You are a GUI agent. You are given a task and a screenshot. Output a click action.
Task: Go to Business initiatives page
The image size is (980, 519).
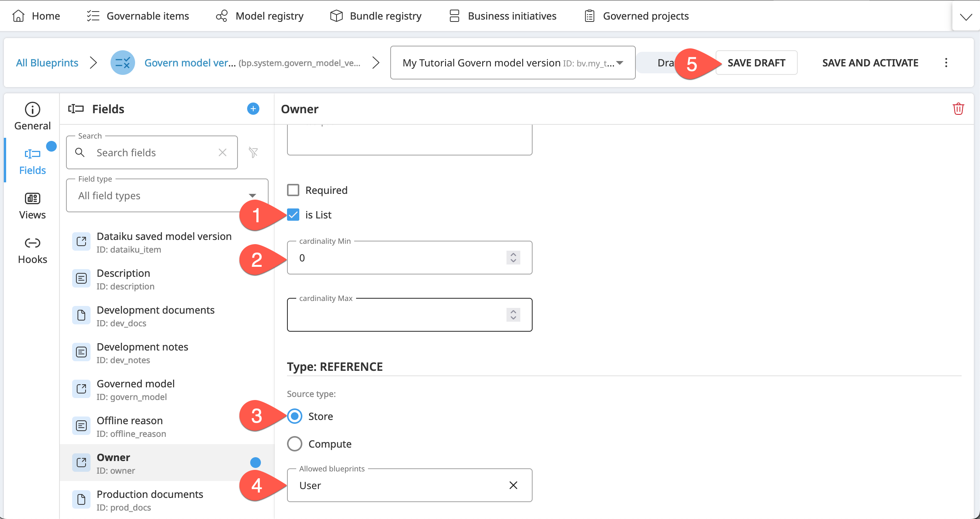point(503,16)
